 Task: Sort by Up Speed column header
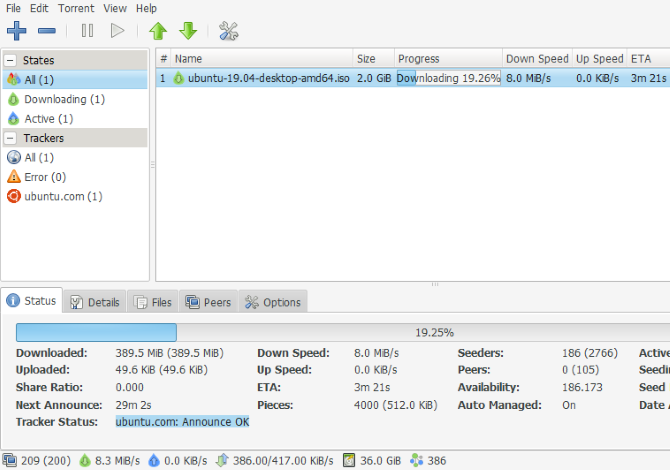coord(599,59)
